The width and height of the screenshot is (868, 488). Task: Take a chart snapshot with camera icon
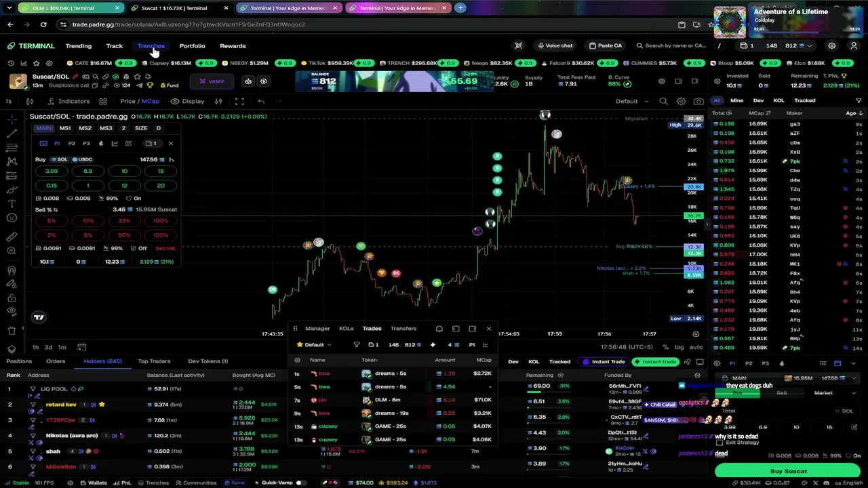(x=698, y=101)
